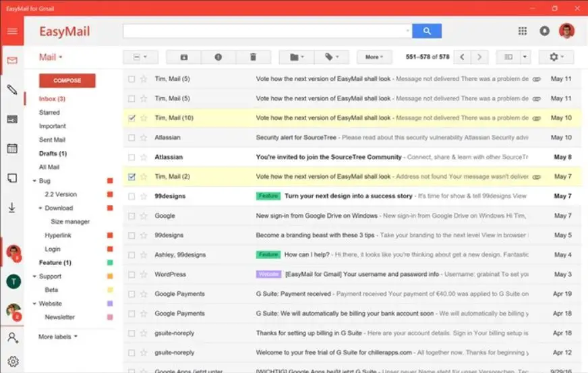Collapse the Download label subtree
Viewport: 588px width, 373px height.
coord(40,208)
